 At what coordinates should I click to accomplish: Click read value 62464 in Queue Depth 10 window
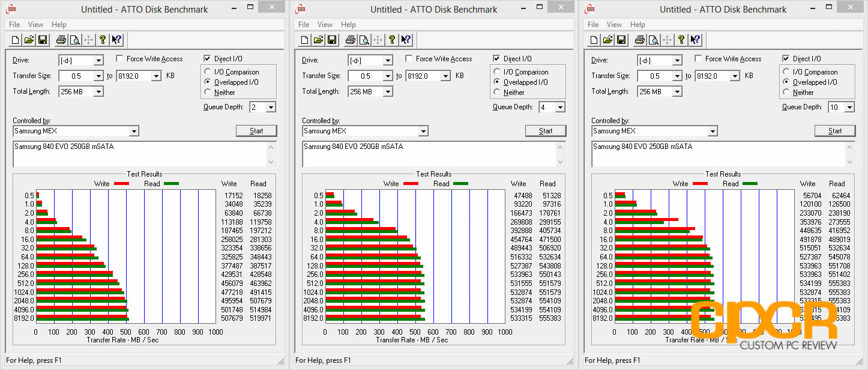(x=840, y=196)
